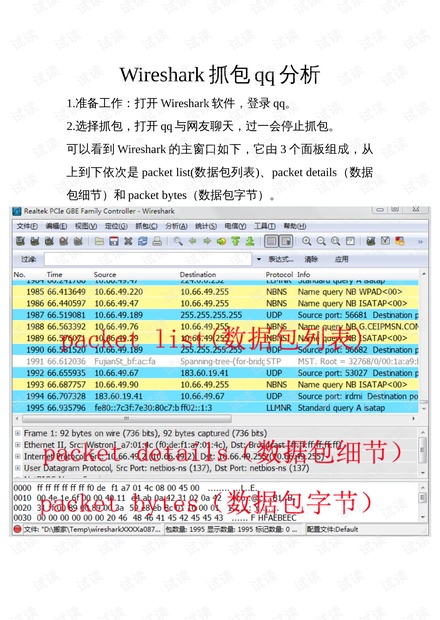Open the 统计(S) menu
The image size is (440, 620).
206,226
